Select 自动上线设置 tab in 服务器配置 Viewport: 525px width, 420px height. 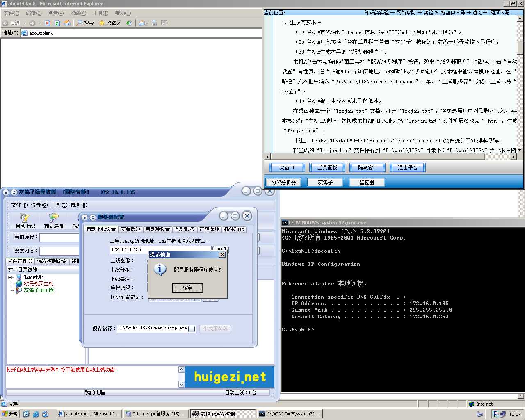[x=101, y=229]
